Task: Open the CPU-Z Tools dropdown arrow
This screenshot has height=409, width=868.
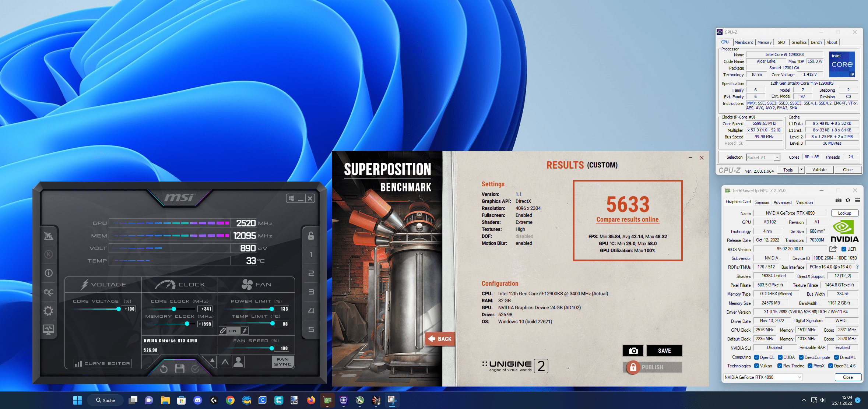Action: coord(801,170)
